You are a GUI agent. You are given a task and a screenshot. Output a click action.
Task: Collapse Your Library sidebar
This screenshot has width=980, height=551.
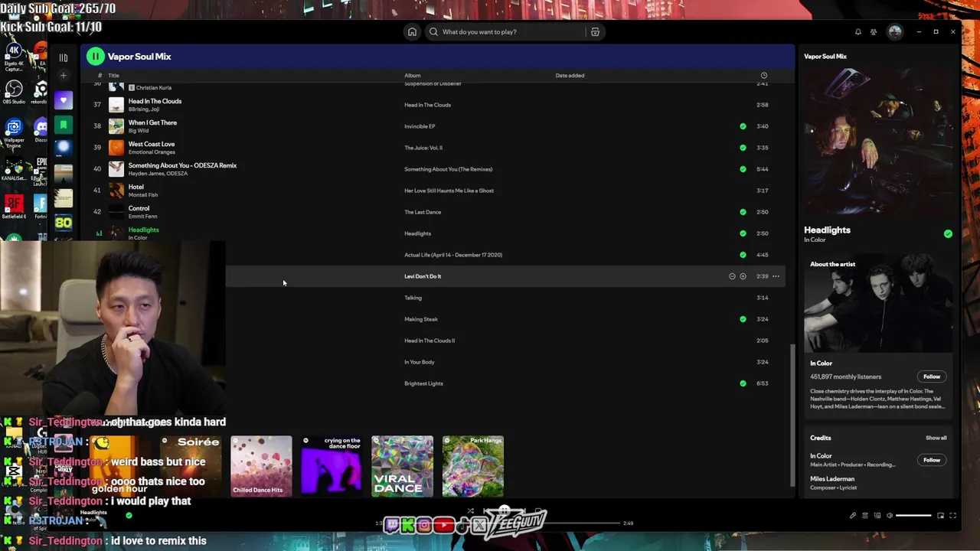point(64,57)
